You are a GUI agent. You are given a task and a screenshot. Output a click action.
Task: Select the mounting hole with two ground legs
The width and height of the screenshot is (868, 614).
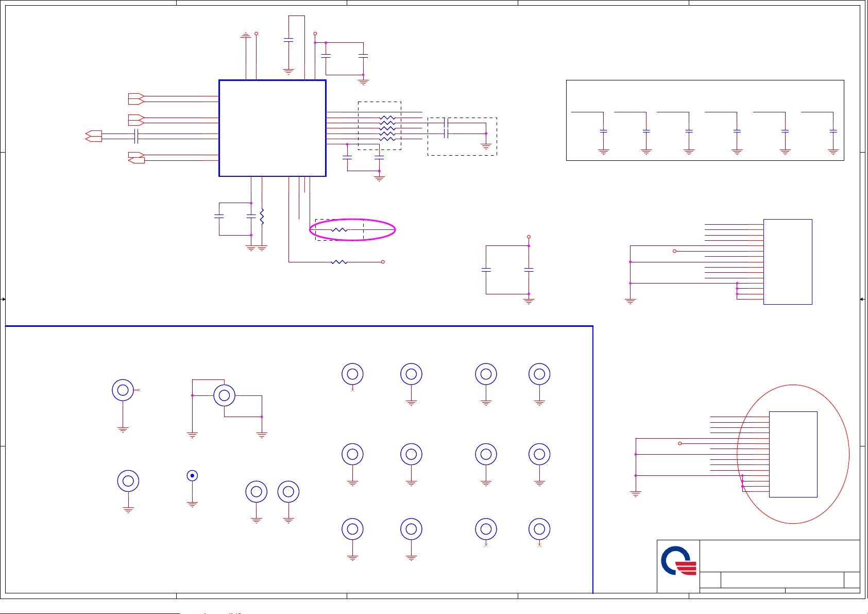(x=225, y=395)
